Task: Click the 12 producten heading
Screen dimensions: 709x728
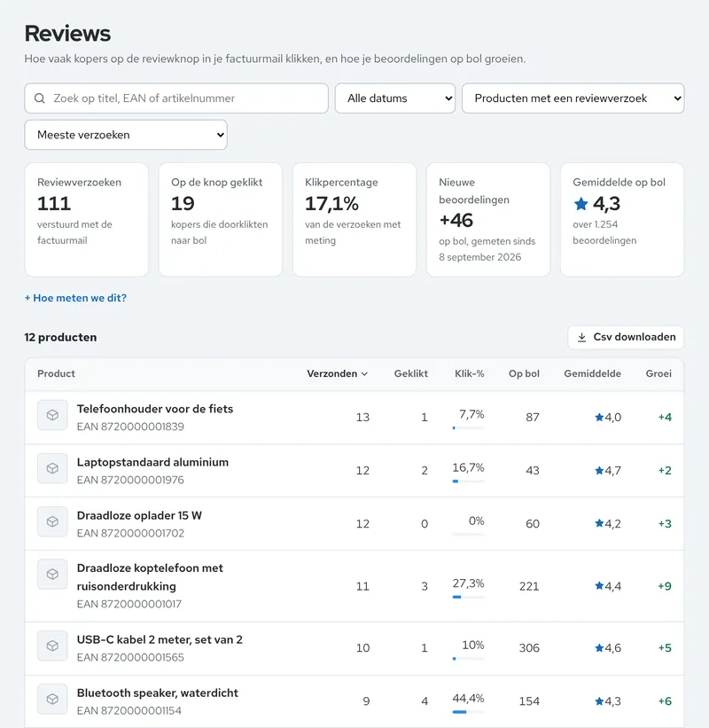Action: point(61,338)
